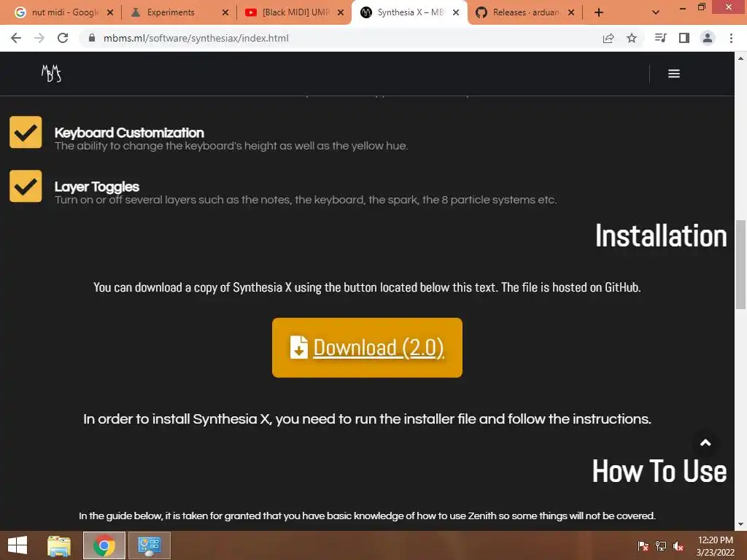Viewport: 747px width, 560px height.
Task: Click the How To Use heading
Action: pyautogui.click(x=659, y=471)
